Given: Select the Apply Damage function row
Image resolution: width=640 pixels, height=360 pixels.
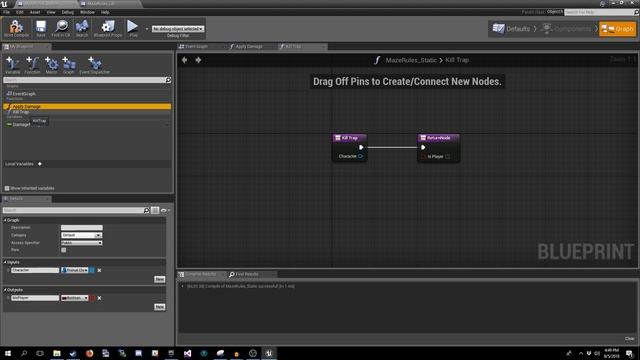Looking at the screenshot, I should coord(87,107).
